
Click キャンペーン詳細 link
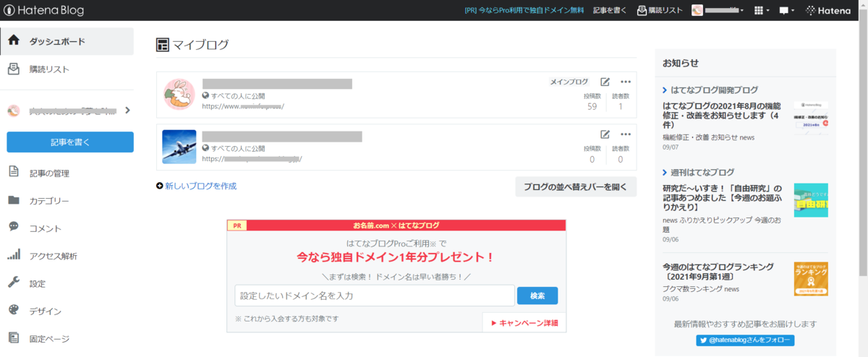(x=524, y=322)
